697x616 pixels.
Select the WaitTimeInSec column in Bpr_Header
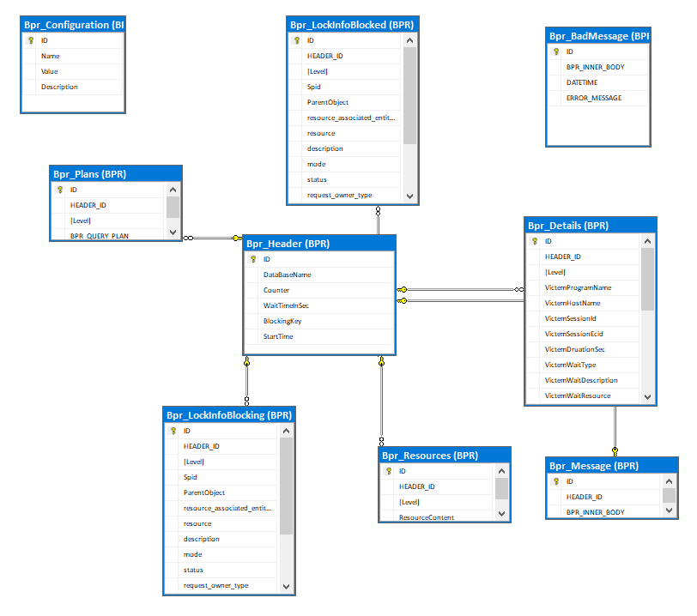[x=319, y=305]
